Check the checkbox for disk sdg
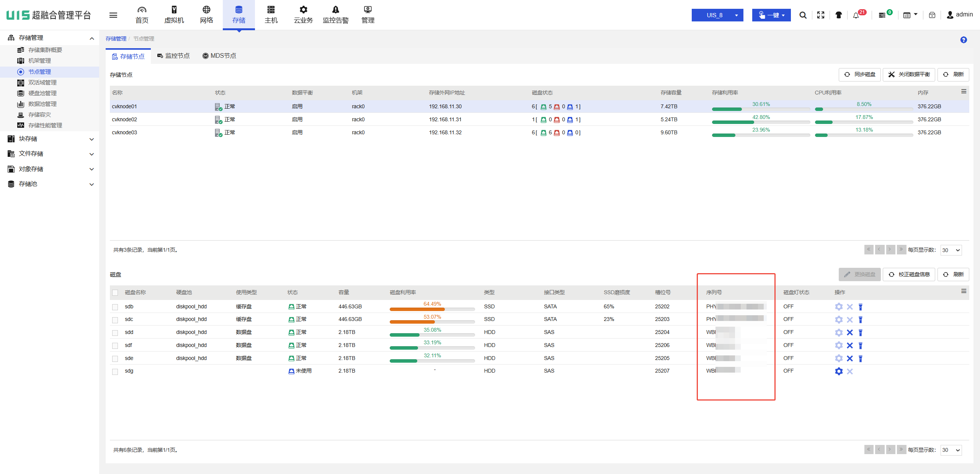Screen dimensions: 980x474 (115, 371)
